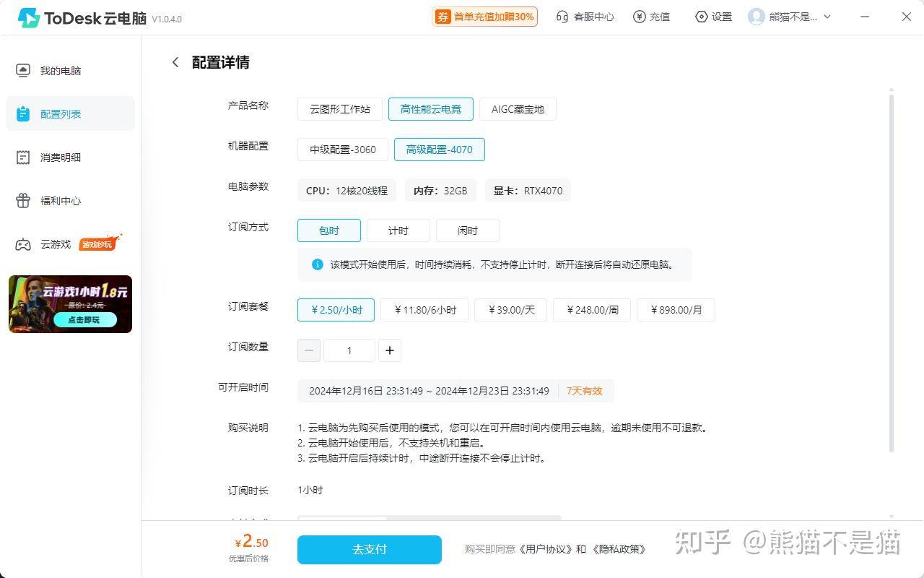Screen dimensions: 924x578
Task: Choose ¥898.00/月 plan
Action: point(676,310)
